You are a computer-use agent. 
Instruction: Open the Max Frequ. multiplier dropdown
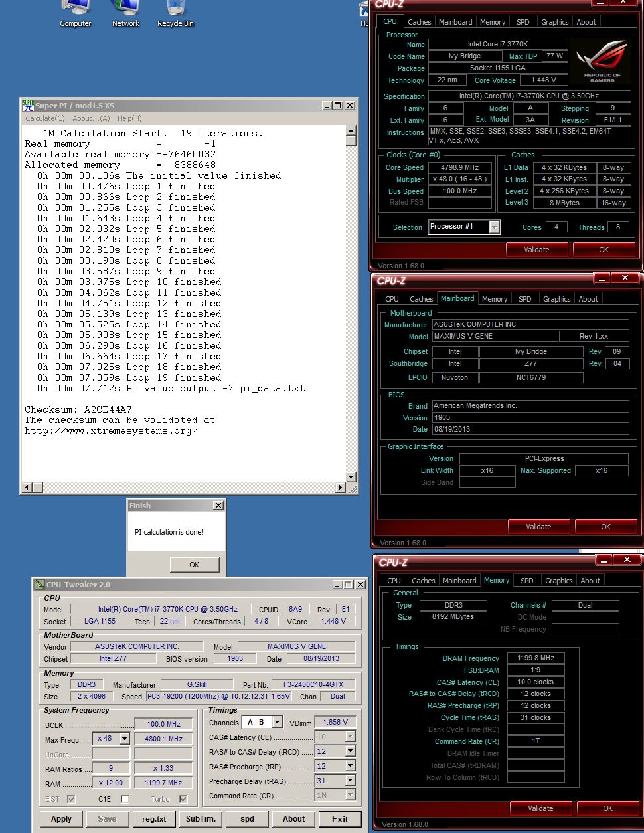tap(124, 739)
